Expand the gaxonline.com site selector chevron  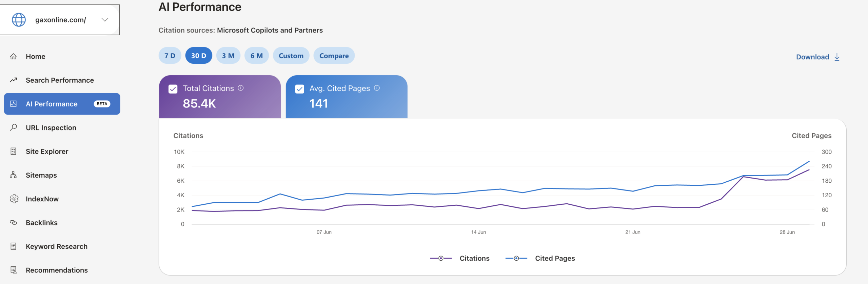pos(105,20)
